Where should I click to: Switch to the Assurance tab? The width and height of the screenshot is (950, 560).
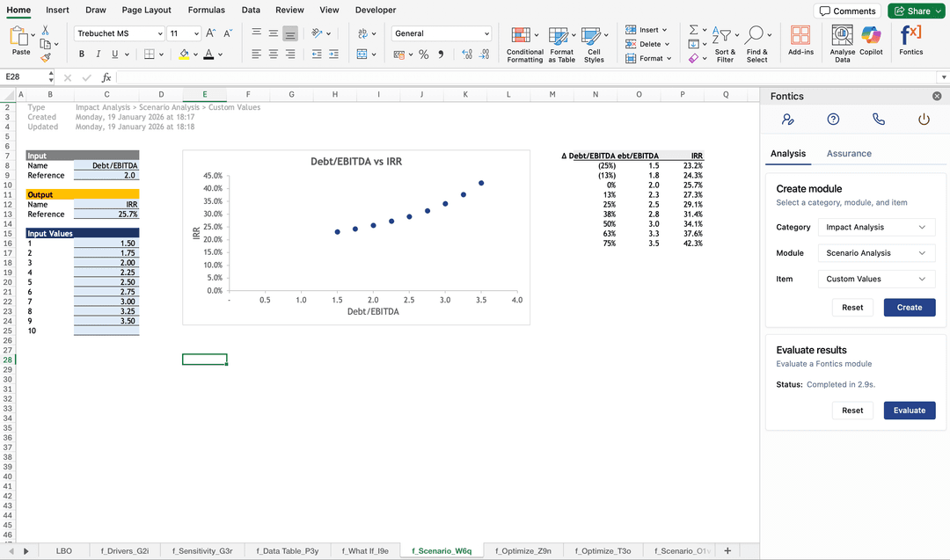pos(849,154)
